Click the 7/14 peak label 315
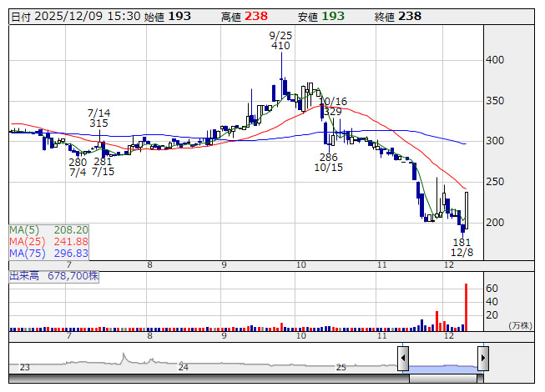The height and width of the screenshot is (392, 545). click(98, 118)
